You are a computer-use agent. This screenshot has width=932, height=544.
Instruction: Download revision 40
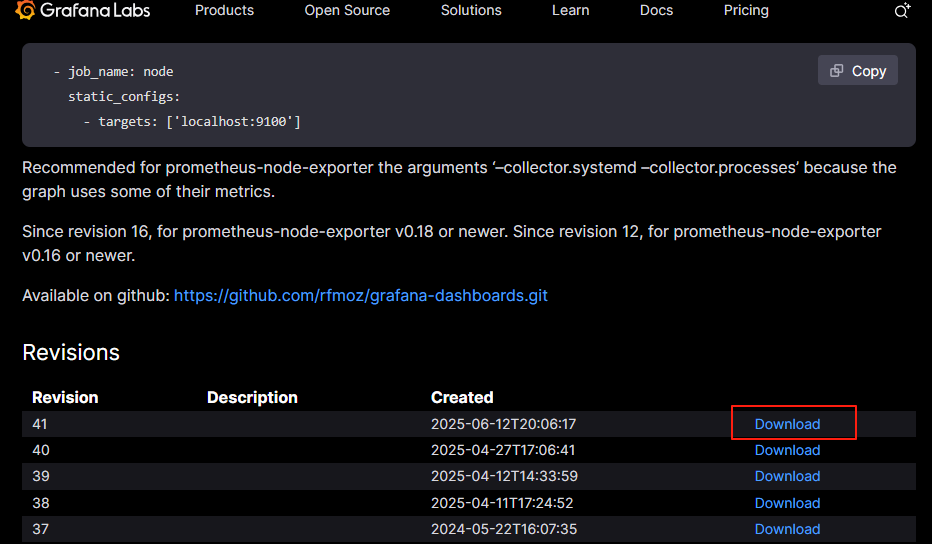(787, 450)
